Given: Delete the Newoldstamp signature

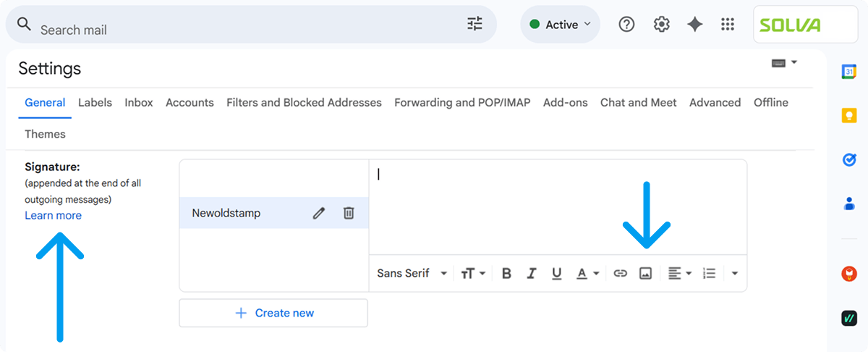Looking at the screenshot, I should 349,213.
